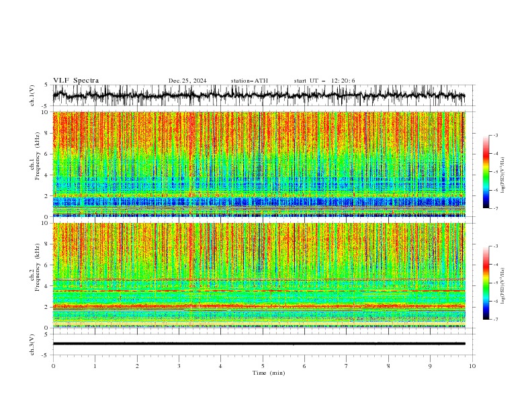Select the lower "log(PSD)(V²/Hz)" colorbar label
532x411 pixels.
[503, 286]
